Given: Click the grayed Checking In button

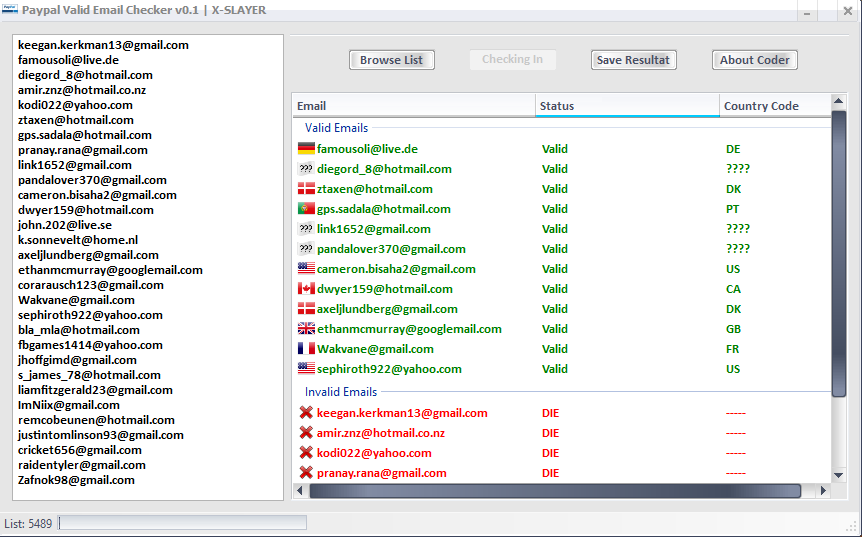Looking at the screenshot, I should tap(512, 59).
